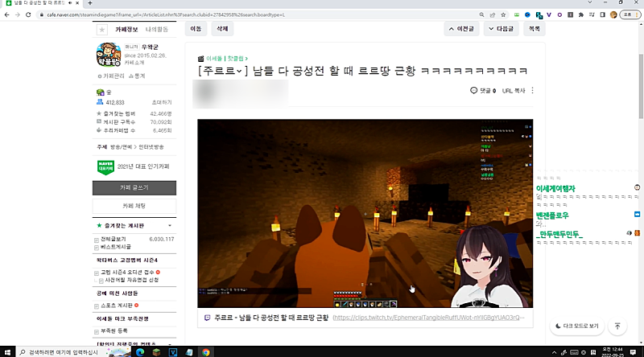Open the post's three-dot more menu
644x357 pixels.
tap(532, 90)
